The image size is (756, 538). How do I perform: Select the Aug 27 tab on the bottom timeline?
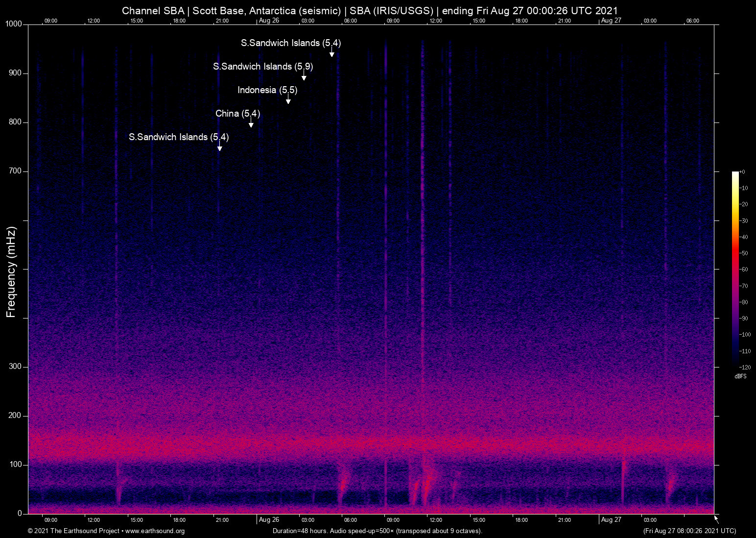pyautogui.click(x=612, y=520)
